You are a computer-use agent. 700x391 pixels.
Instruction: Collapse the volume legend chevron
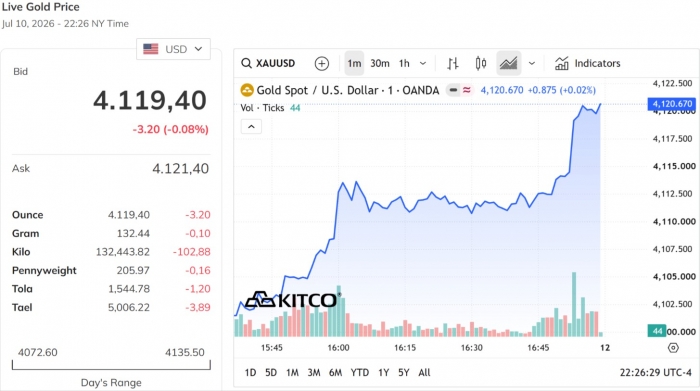(x=251, y=127)
